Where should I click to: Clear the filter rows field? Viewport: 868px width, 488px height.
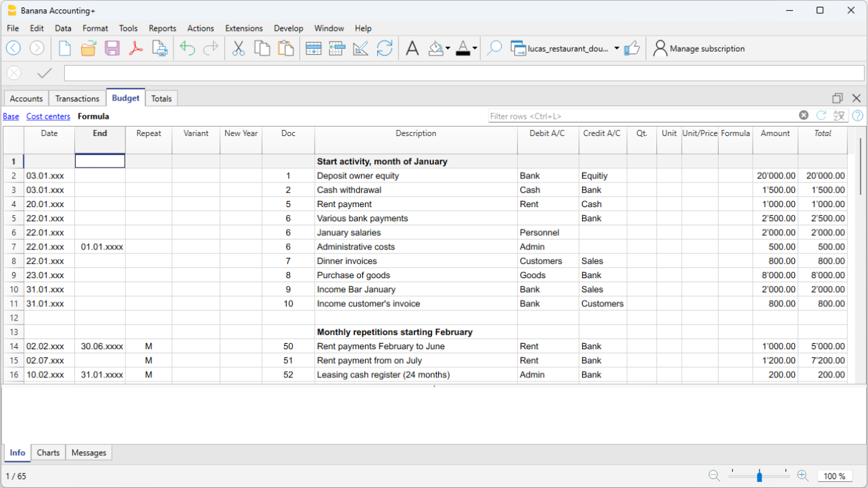(x=804, y=115)
